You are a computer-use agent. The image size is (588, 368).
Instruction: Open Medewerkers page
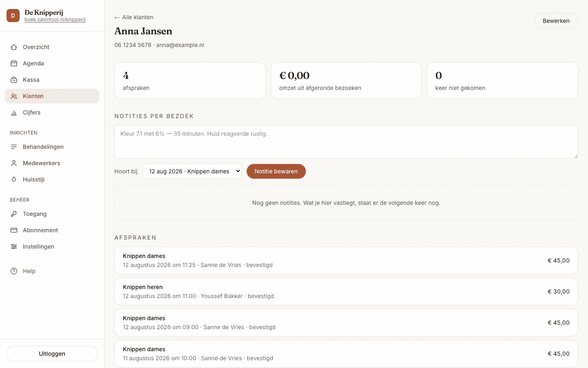pyautogui.click(x=52, y=163)
